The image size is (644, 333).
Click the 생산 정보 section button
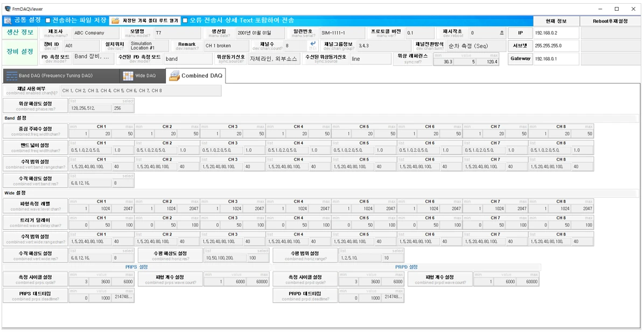pyautogui.click(x=20, y=32)
